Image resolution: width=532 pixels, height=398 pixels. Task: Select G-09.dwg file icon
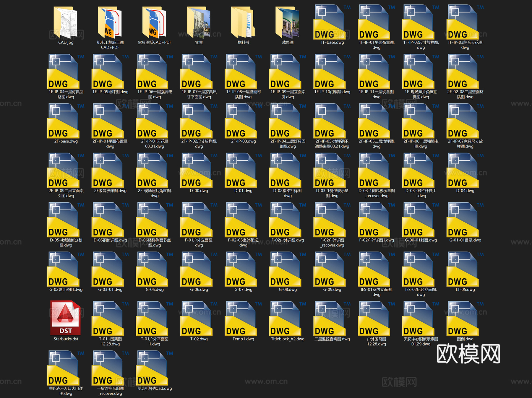coord(329,269)
